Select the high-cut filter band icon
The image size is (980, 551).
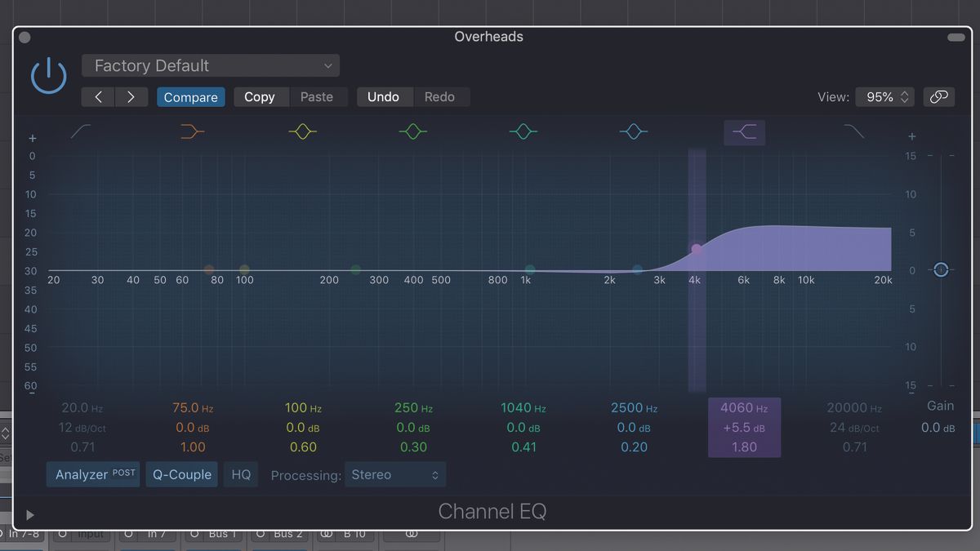[x=855, y=131]
